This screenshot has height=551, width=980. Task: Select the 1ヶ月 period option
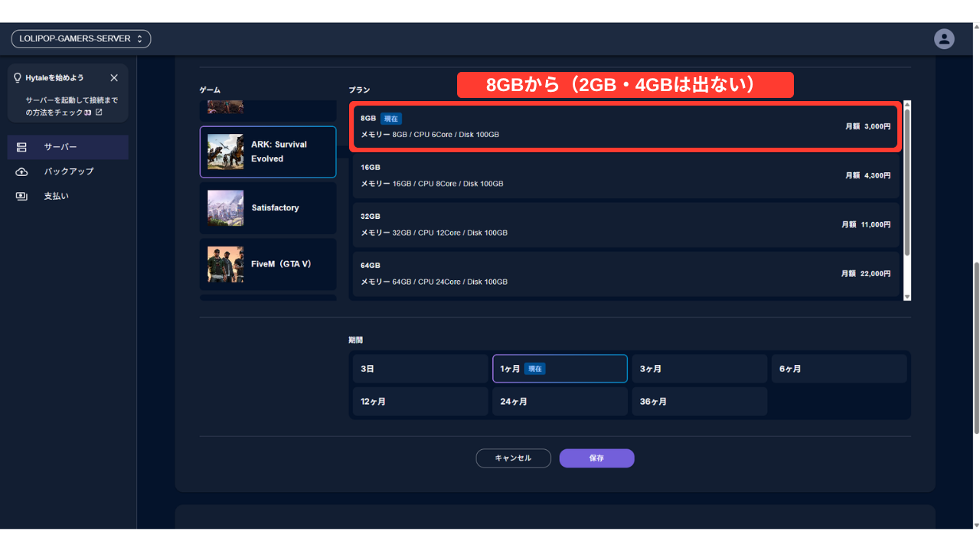coord(560,369)
